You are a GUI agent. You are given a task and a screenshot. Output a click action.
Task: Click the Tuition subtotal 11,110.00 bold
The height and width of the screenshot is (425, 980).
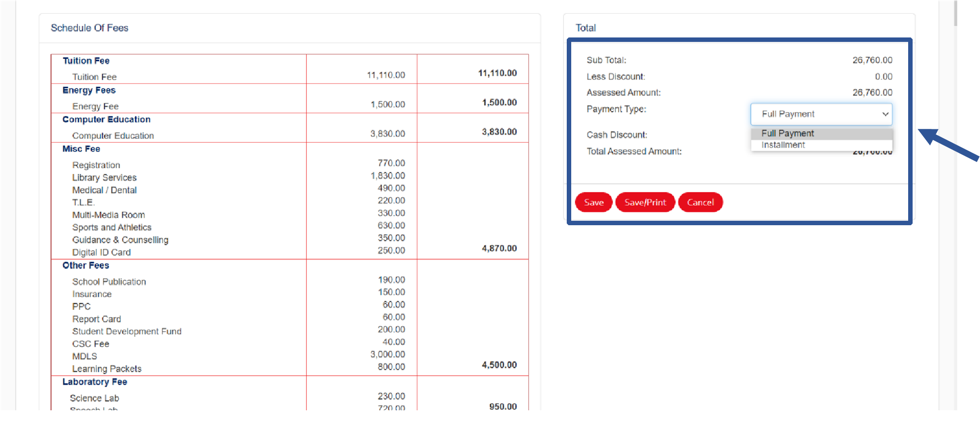point(497,73)
